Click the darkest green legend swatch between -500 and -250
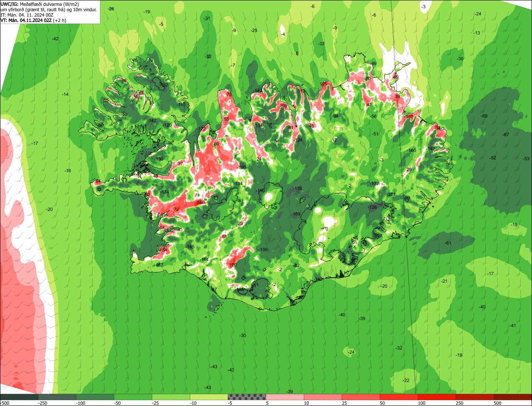Image resolution: width=532 pixels, height=406 pixels. (19, 397)
